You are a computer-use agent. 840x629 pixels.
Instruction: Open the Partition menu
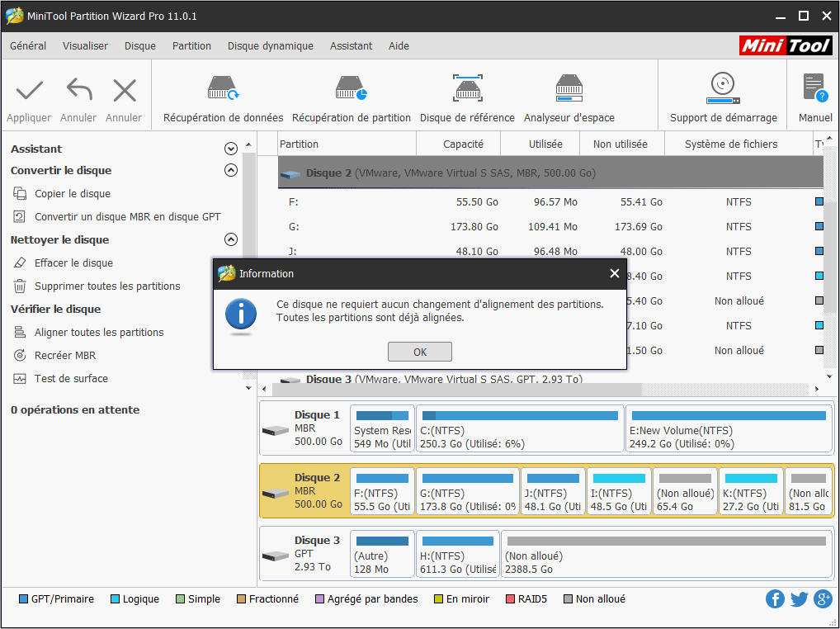(x=191, y=46)
